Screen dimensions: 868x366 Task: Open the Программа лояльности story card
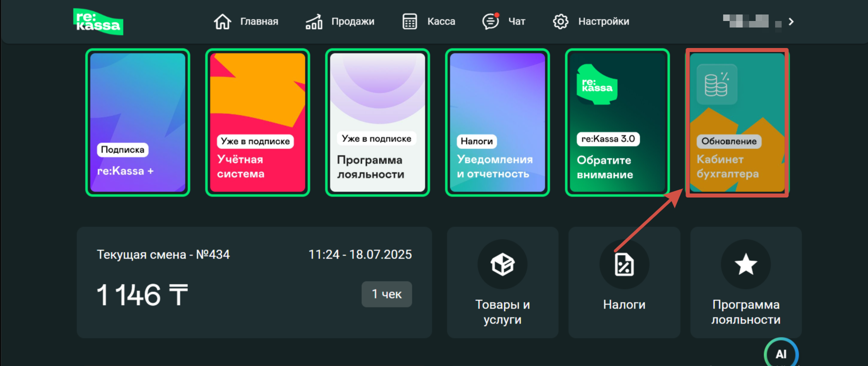[x=378, y=122]
